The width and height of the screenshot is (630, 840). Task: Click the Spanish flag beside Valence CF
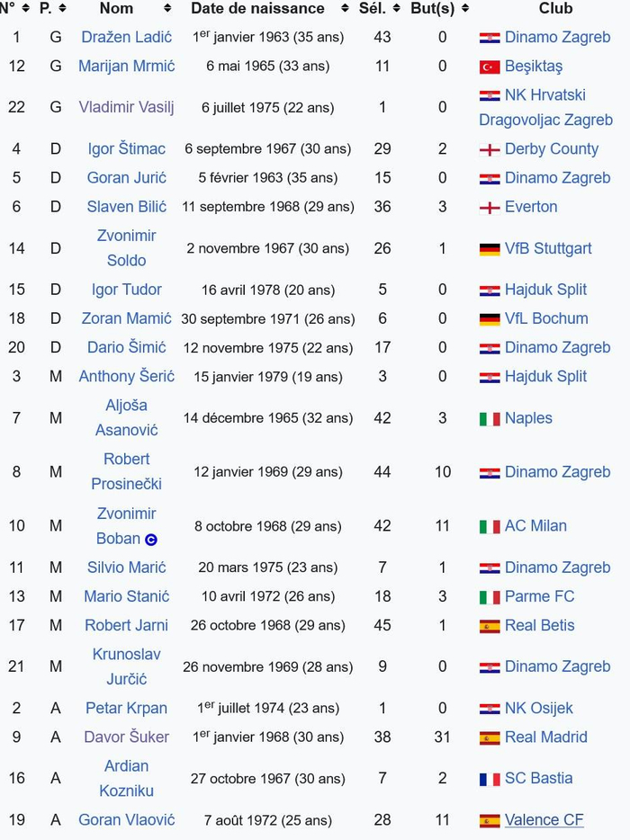(x=490, y=821)
